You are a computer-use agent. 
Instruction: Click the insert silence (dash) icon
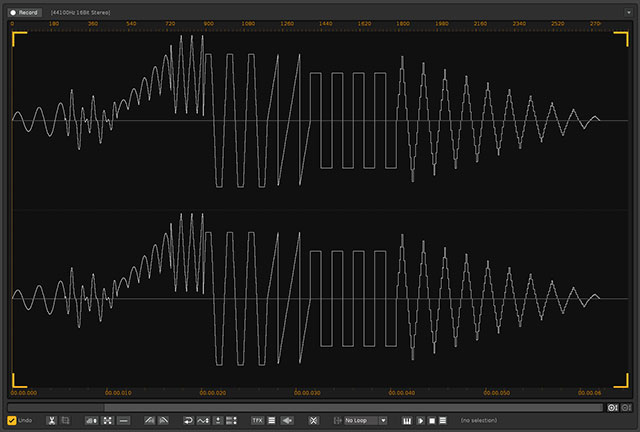click(x=124, y=420)
